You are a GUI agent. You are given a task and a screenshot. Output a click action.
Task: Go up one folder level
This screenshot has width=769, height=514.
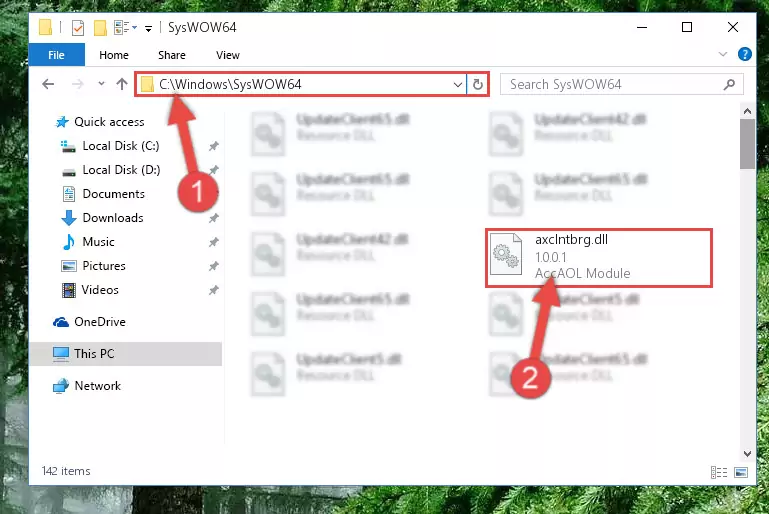122,84
